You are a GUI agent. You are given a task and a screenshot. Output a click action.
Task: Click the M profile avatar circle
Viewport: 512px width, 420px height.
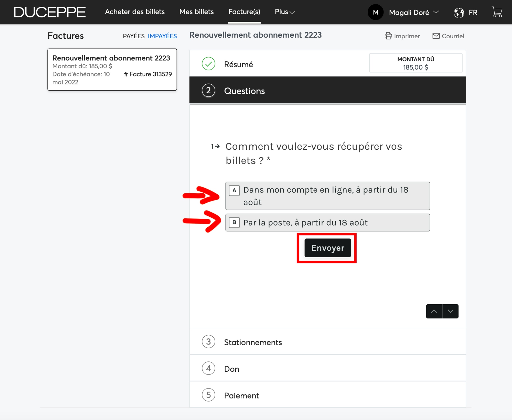(375, 12)
